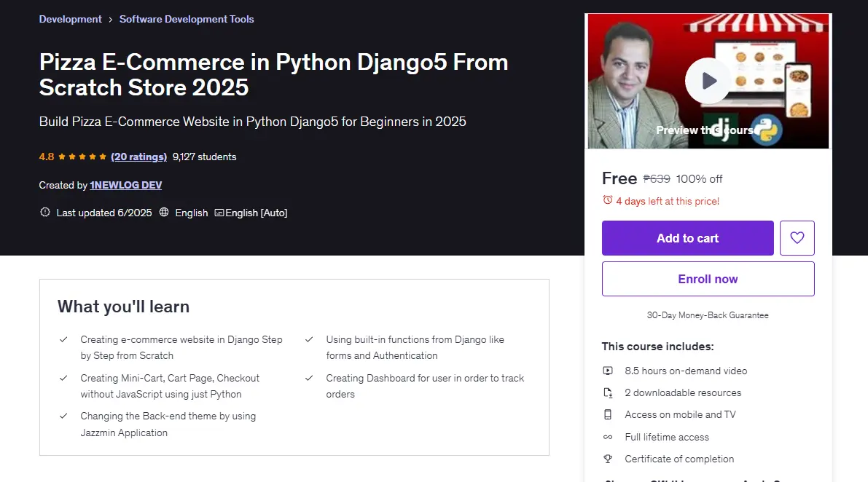
Task: Click the mobile access icon
Action: 608,414
